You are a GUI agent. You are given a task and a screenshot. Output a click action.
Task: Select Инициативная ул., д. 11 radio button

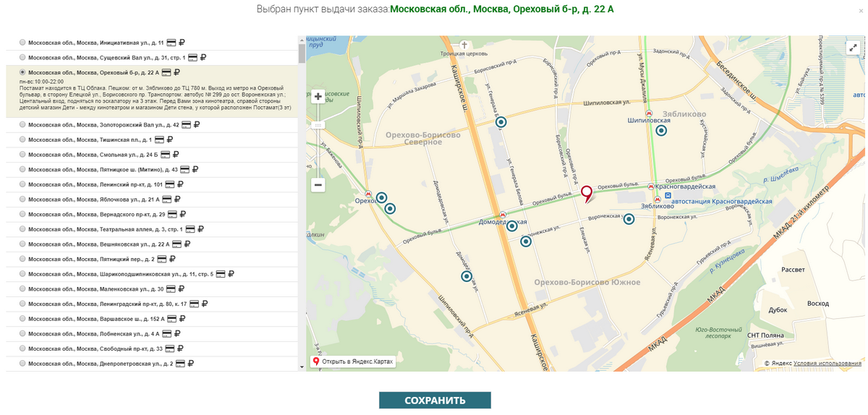pyautogui.click(x=22, y=43)
